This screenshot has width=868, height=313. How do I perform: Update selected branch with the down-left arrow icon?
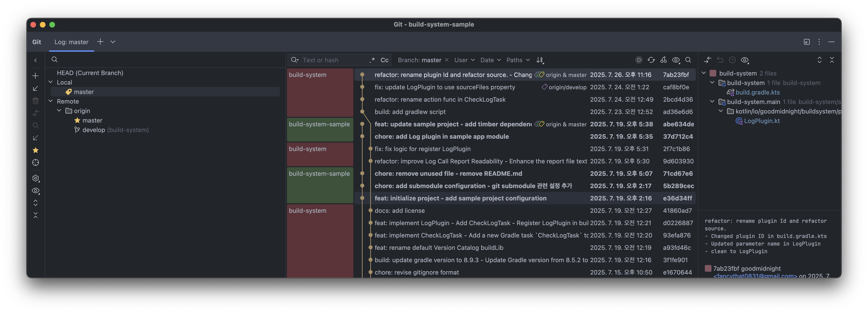pyautogui.click(x=35, y=88)
